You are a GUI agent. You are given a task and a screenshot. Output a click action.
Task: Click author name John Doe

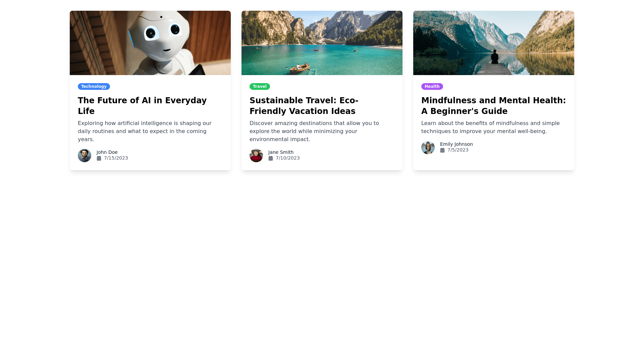[107, 152]
